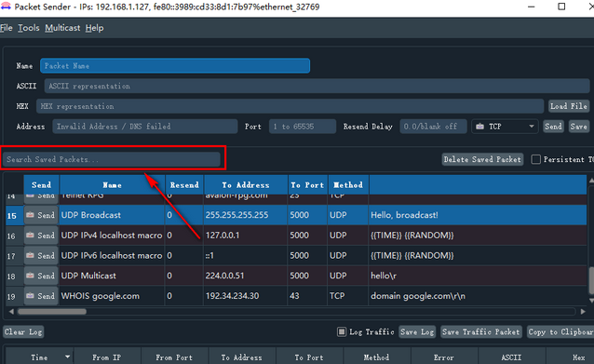This screenshot has height=364, width=594.
Task: Send the UDP IPv4 localhost macro packet
Action: coord(41,236)
